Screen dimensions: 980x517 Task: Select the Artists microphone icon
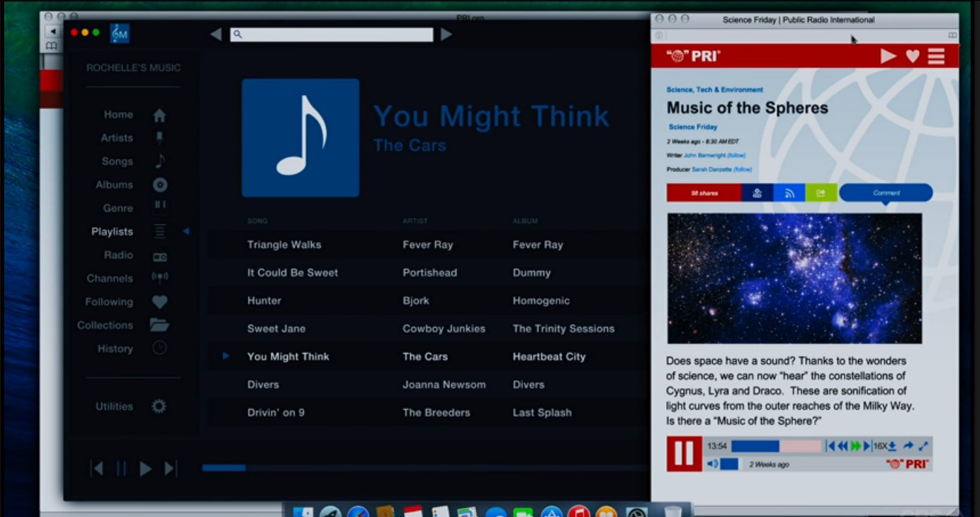[x=159, y=138]
